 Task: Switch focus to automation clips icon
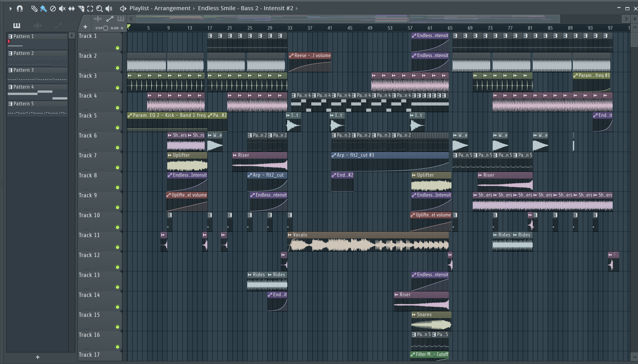110,19
